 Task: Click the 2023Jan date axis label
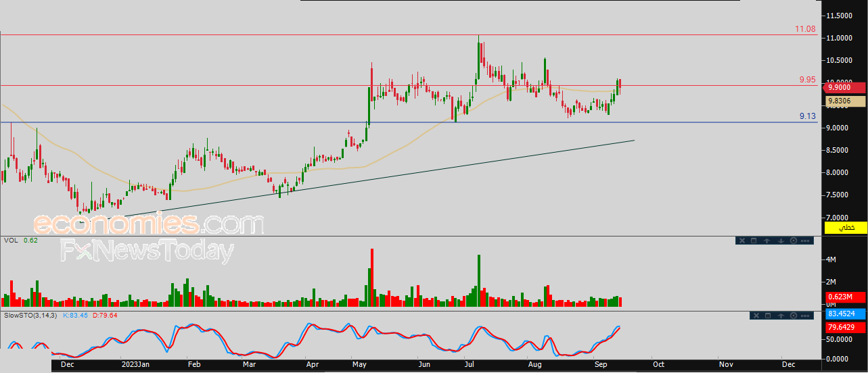[x=135, y=364]
